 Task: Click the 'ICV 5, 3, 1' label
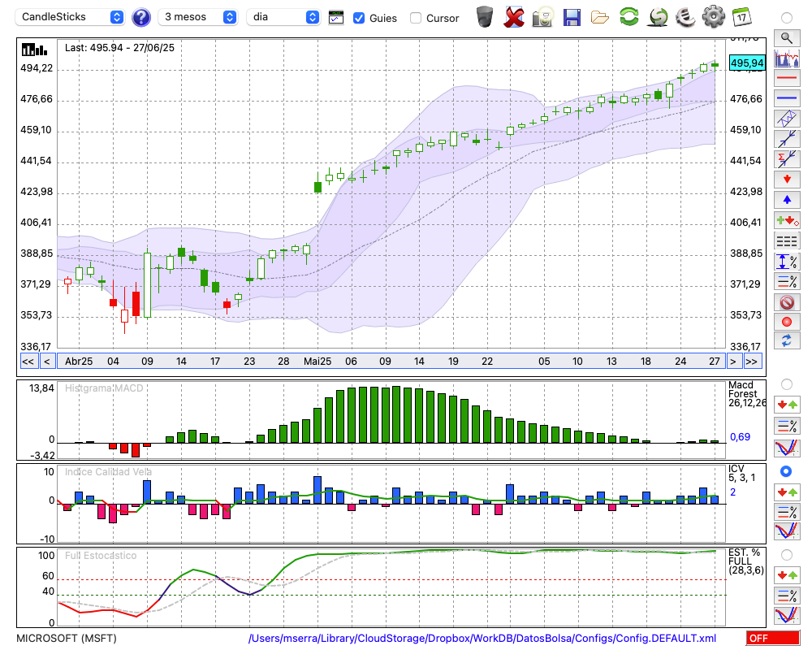741,473
